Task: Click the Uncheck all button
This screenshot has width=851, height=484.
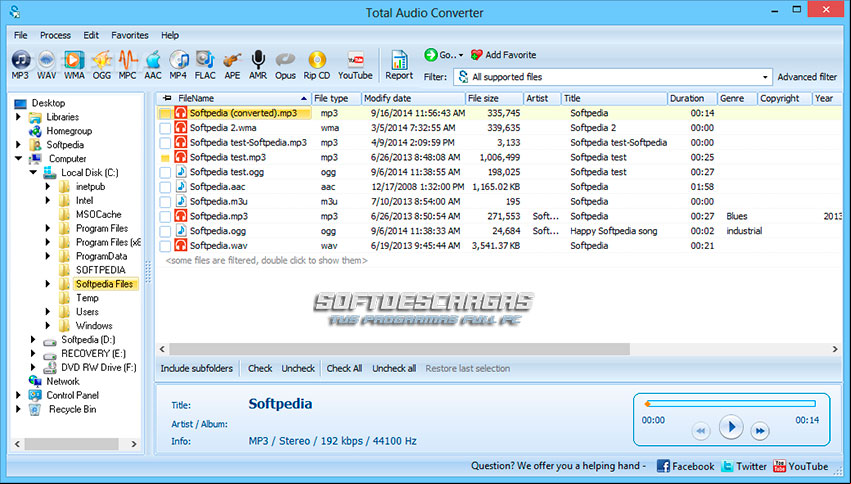Action: [394, 368]
